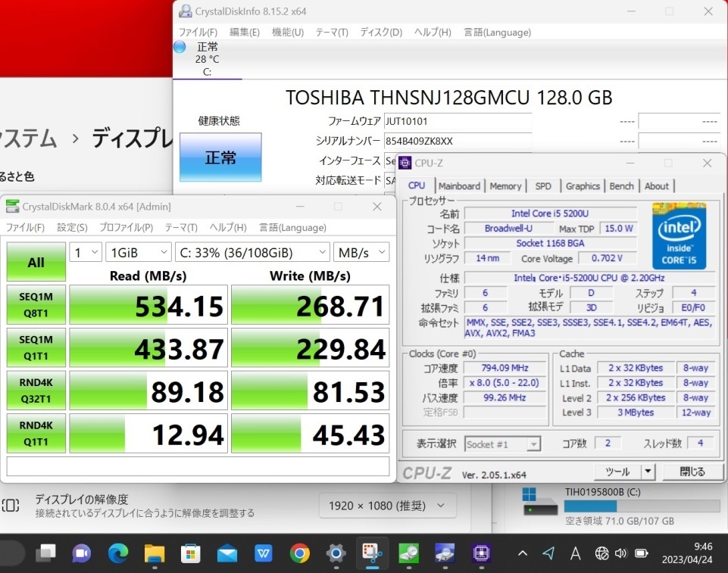
Task: Click C: drive usage bar in Explorer
Action: (x=642, y=506)
